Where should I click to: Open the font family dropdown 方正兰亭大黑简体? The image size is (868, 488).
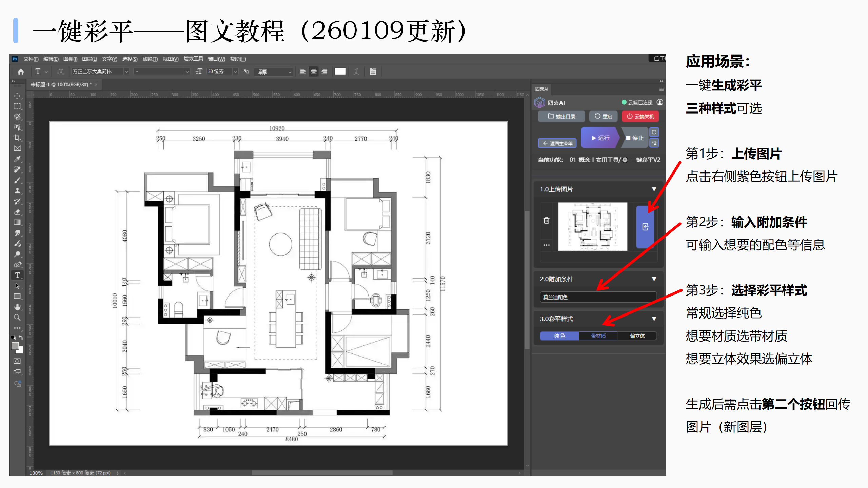pyautogui.click(x=126, y=72)
